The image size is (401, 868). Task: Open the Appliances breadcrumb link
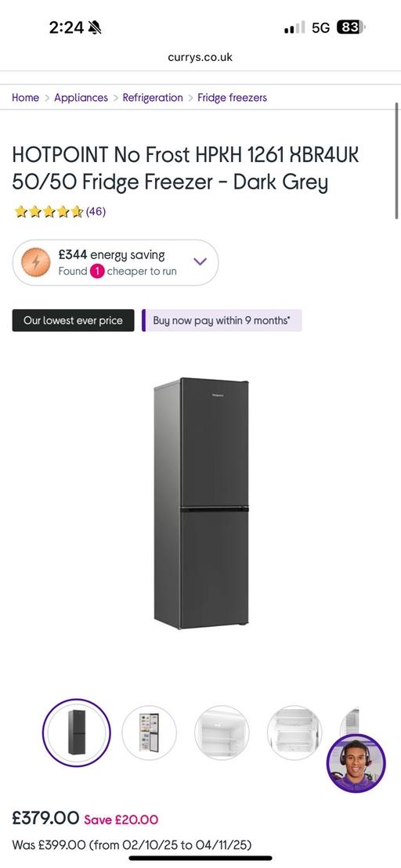click(81, 97)
